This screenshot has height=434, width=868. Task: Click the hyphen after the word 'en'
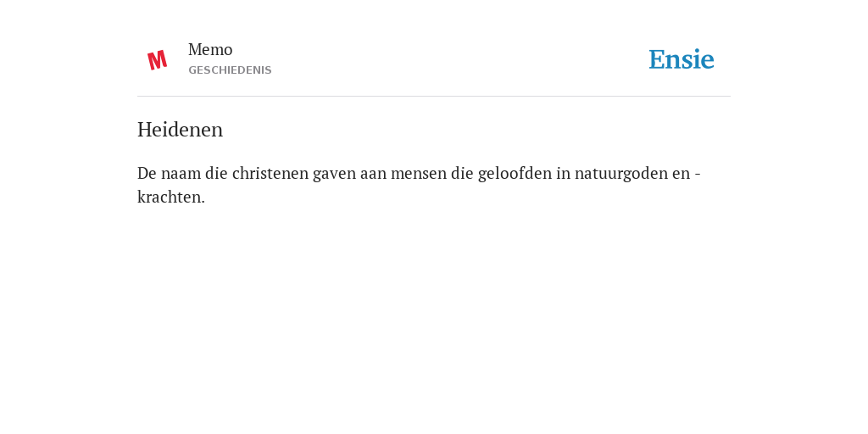[x=698, y=174]
